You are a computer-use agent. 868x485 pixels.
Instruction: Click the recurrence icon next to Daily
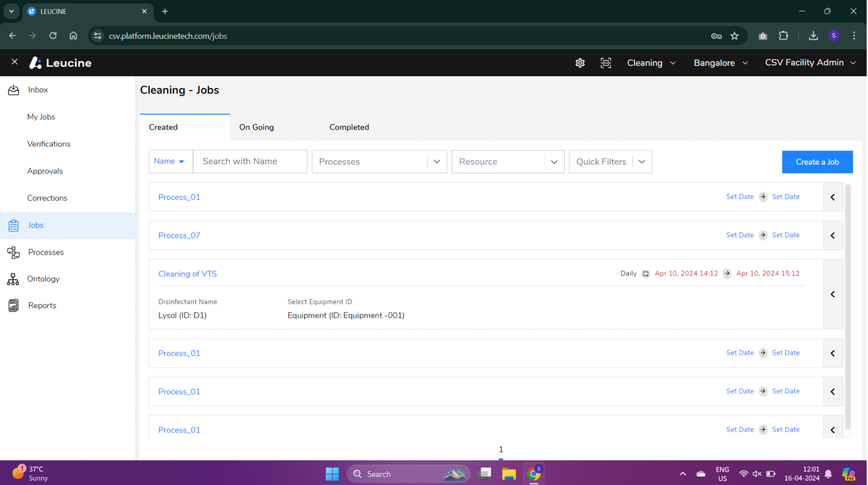[x=646, y=274]
